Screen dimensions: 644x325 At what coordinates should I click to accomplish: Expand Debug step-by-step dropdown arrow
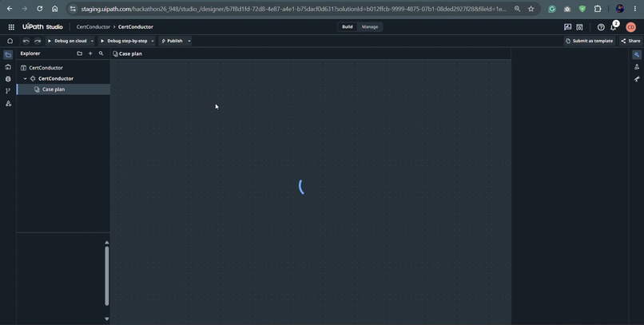click(153, 41)
